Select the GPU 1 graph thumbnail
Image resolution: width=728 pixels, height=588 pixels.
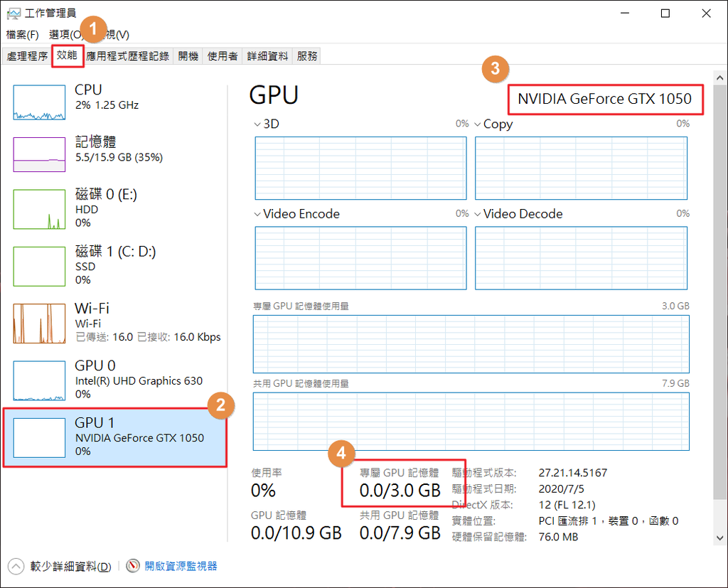coord(39,437)
